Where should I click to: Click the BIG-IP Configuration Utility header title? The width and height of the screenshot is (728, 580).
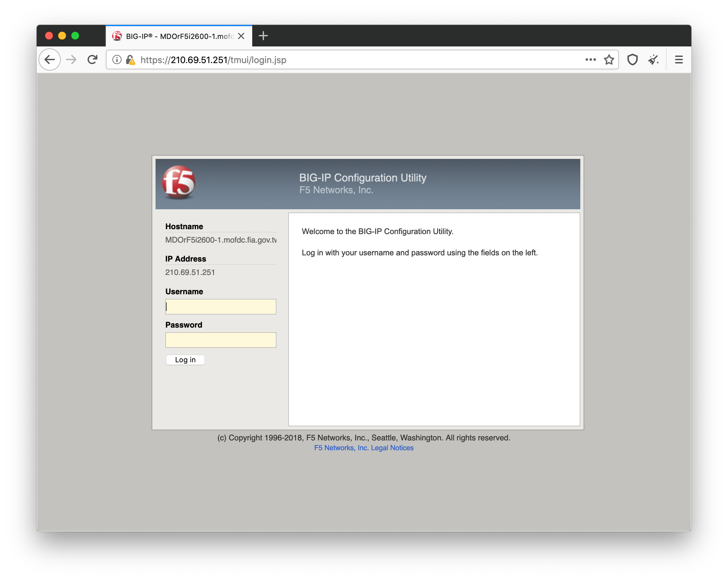[x=363, y=178]
